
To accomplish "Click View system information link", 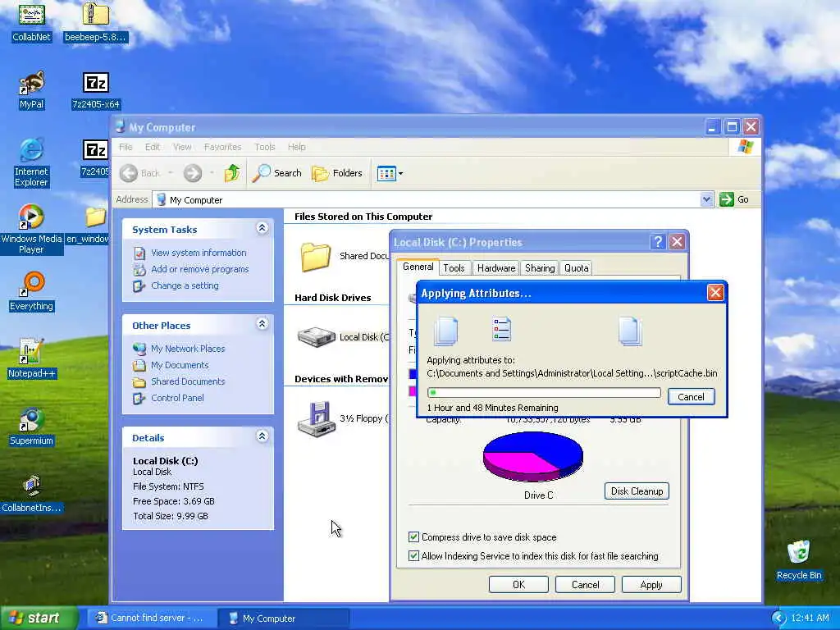I will coord(199,253).
